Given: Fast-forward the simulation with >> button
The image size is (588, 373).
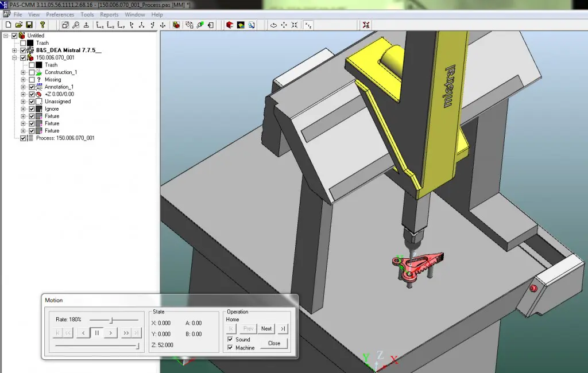Looking at the screenshot, I should tap(126, 332).
